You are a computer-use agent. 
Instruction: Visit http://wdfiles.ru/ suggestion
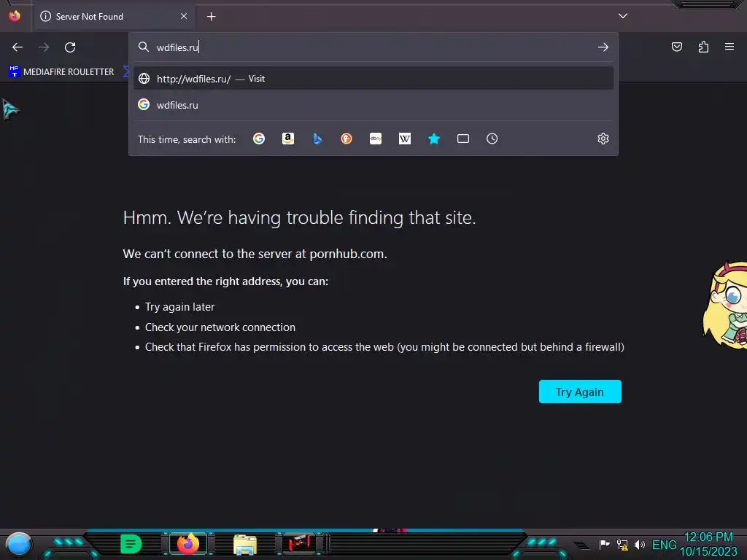pyautogui.click(x=373, y=79)
